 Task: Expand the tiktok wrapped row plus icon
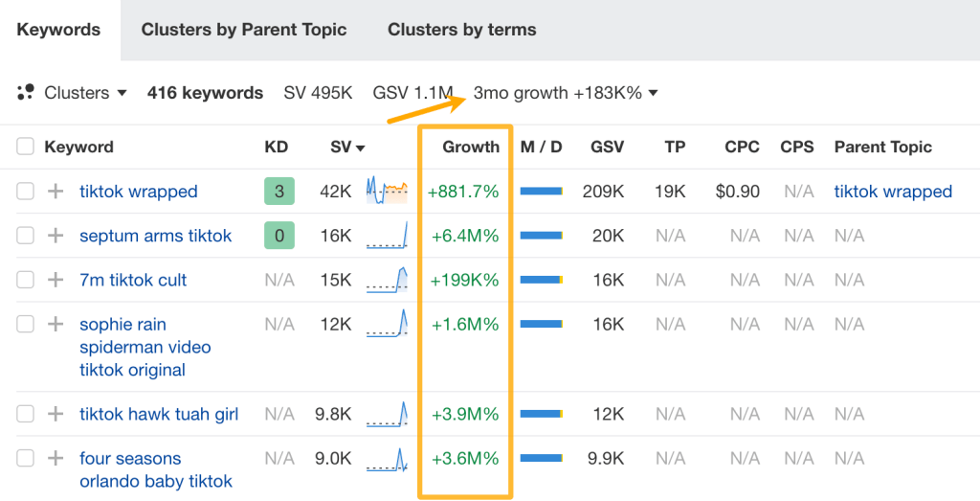pos(56,192)
